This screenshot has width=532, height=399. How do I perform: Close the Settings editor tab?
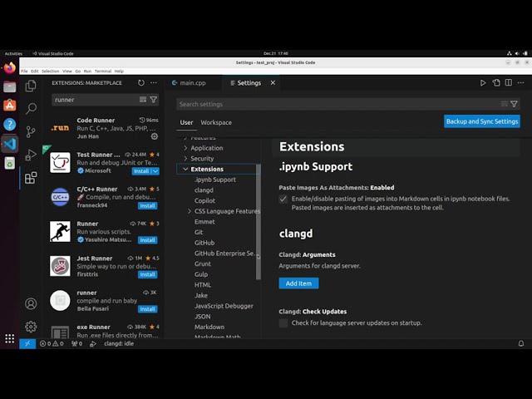point(273,83)
